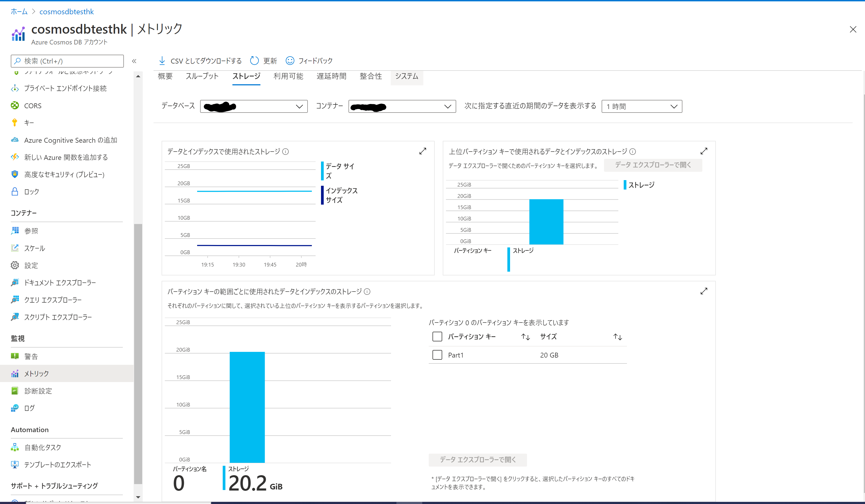The width and height of the screenshot is (865, 504).
Task: Open the キー sidebar item icon
Action: tap(15, 122)
